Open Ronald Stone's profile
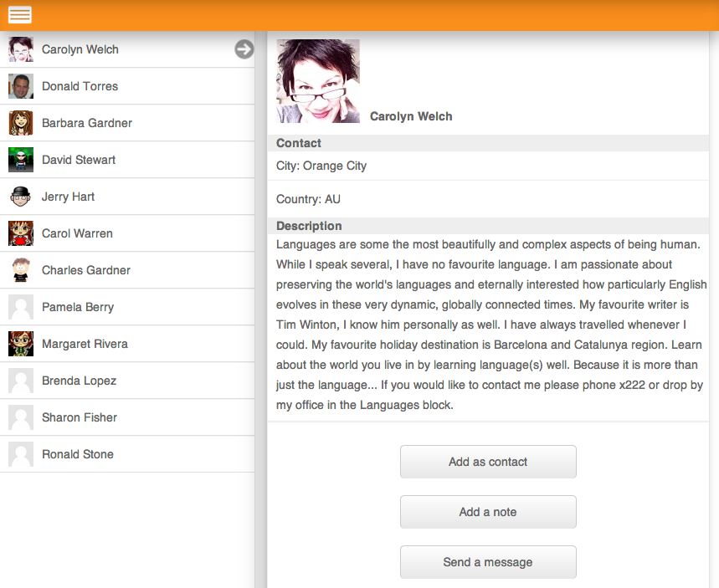This screenshot has height=588, width=719. [127, 454]
